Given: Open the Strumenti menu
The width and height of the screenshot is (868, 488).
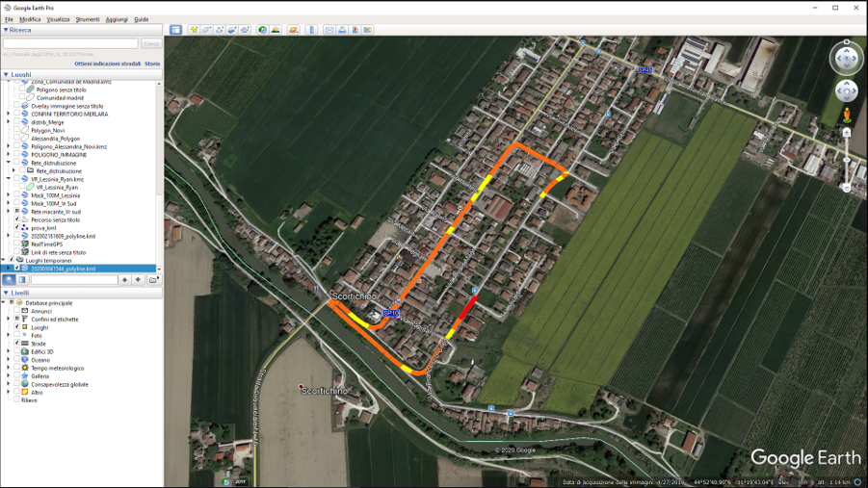Looking at the screenshot, I should [x=88, y=19].
